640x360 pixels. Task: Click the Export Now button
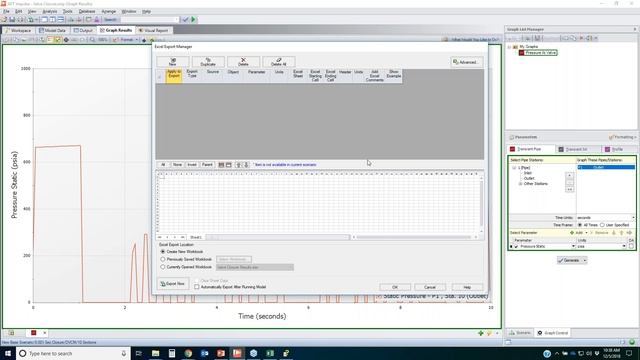click(x=173, y=284)
